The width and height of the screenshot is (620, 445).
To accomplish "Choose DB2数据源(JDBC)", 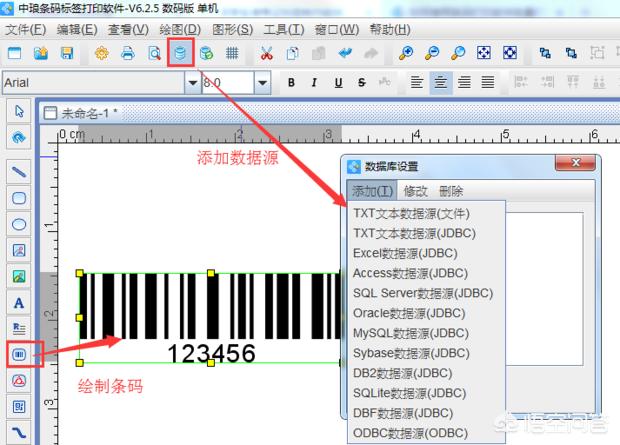I will 427,373.
